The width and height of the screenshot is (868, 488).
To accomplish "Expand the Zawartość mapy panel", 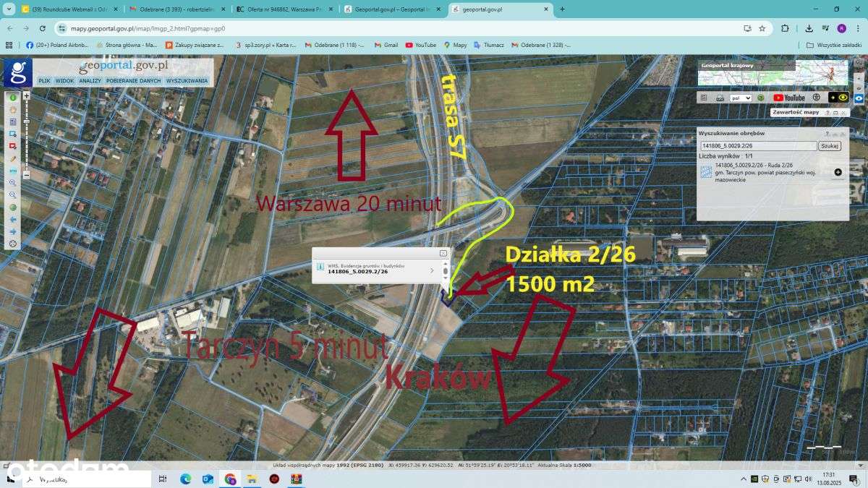I will coord(835,113).
